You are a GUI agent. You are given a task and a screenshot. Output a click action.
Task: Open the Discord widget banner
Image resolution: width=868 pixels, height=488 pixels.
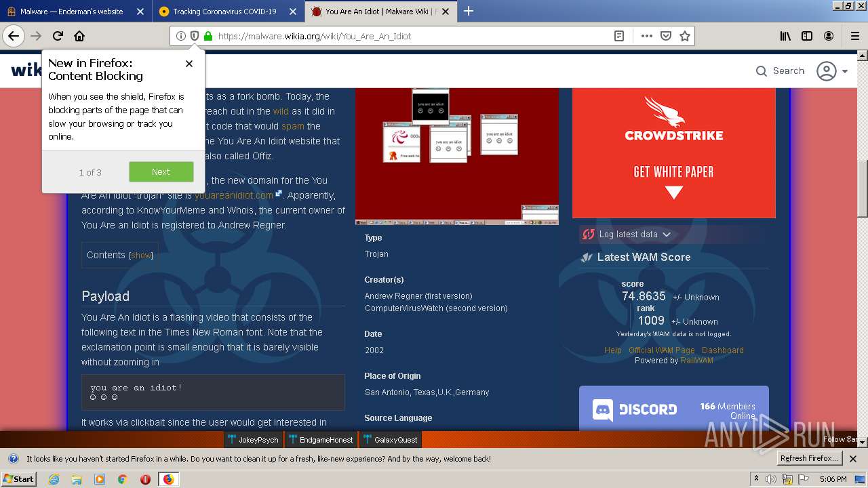pos(674,409)
